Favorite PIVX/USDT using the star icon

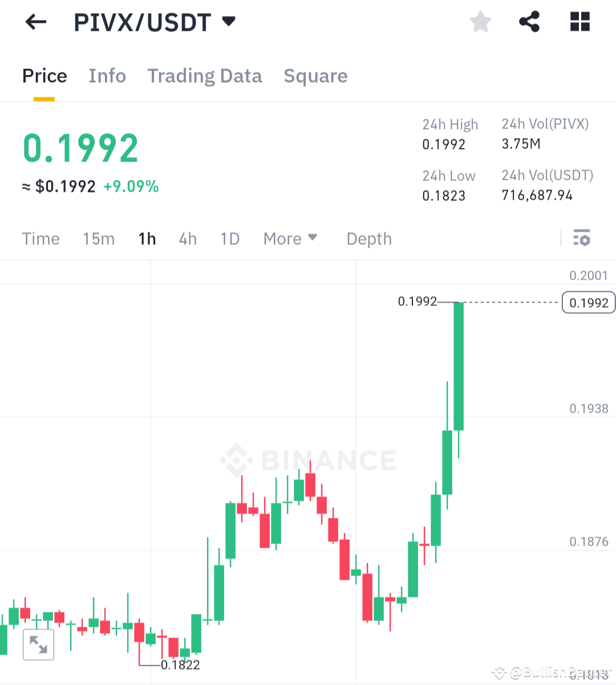click(480, 22)
